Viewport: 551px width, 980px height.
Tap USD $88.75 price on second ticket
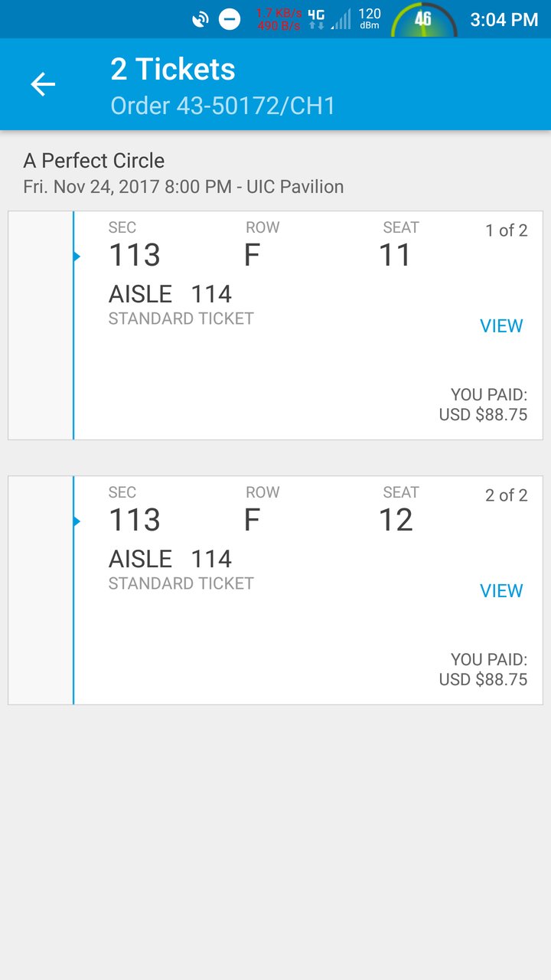pos(483,680)
